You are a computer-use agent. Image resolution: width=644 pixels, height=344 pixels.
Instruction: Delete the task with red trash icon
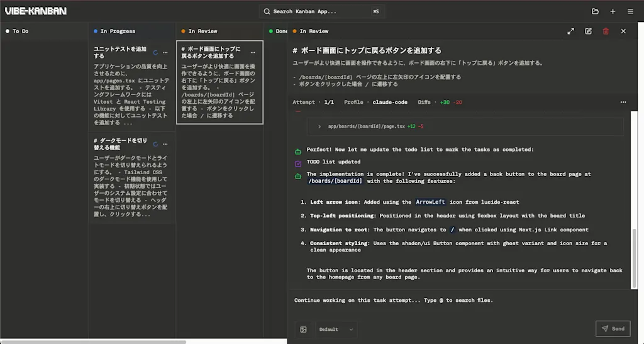606,31
